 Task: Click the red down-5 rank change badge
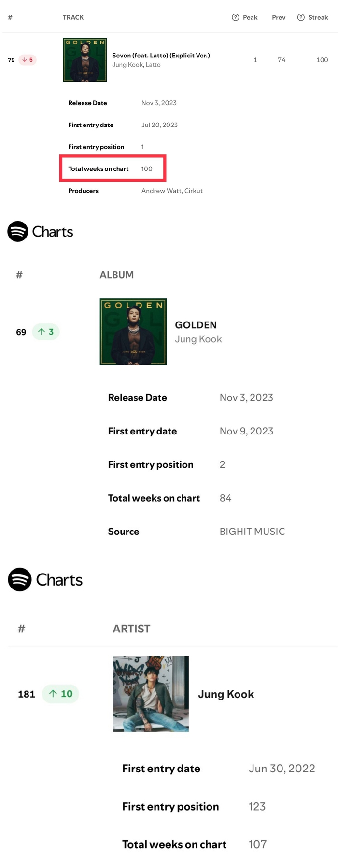(28, 60)
